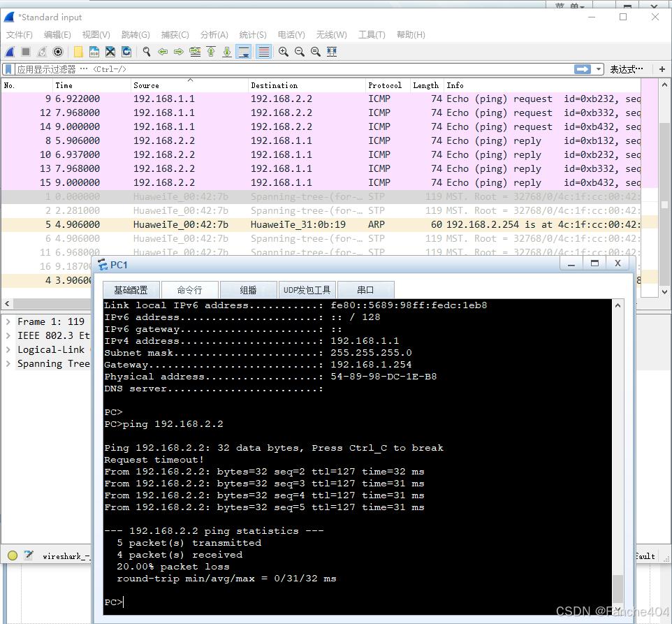Viewport: 672px width, 624px height.
Task: Switch to PC1 命令行 tab
Action: 190,290
